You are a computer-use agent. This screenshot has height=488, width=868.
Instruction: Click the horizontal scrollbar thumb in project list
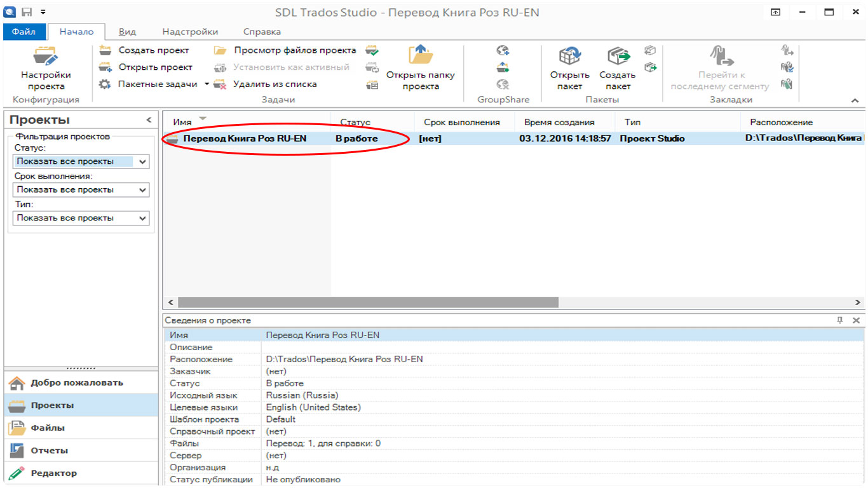pyautogui.click(x=367, y=302)
